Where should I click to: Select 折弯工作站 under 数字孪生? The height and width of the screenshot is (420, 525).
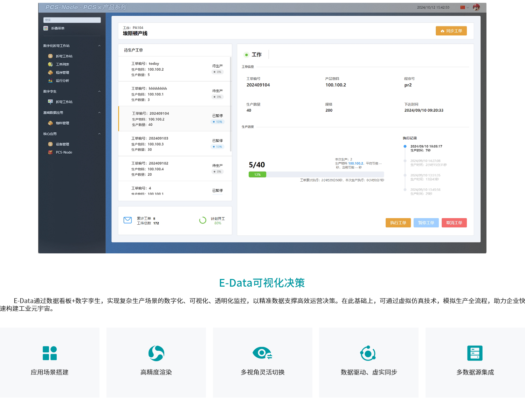[64, 102]
